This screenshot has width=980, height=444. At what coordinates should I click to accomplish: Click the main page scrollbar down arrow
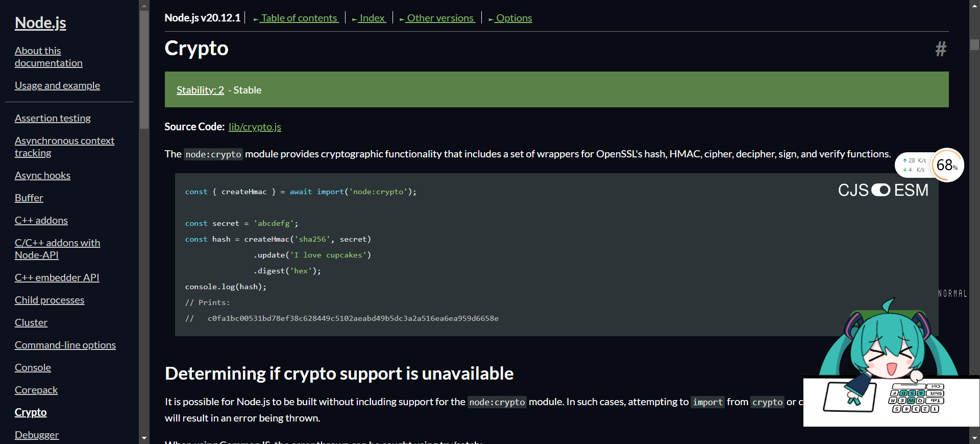974,438
